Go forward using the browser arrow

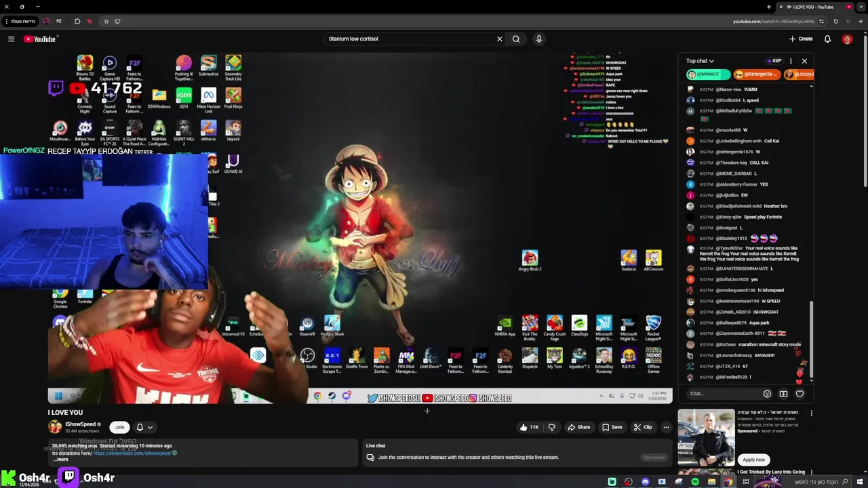point(848,21)
